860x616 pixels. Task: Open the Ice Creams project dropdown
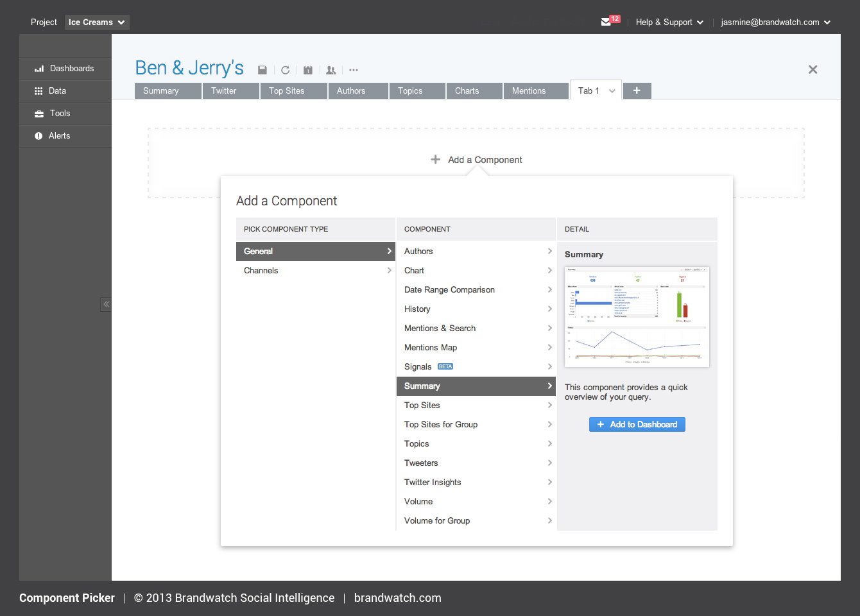[97, 22]
